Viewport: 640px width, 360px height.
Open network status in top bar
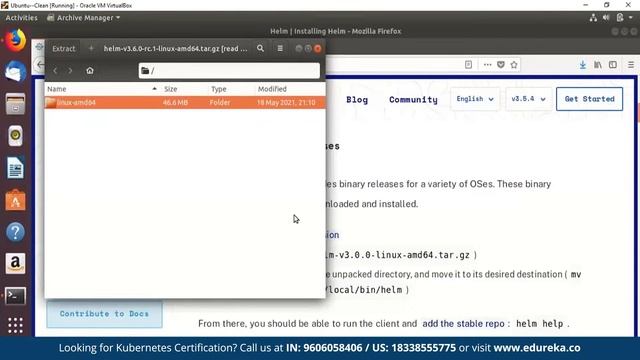593,18
